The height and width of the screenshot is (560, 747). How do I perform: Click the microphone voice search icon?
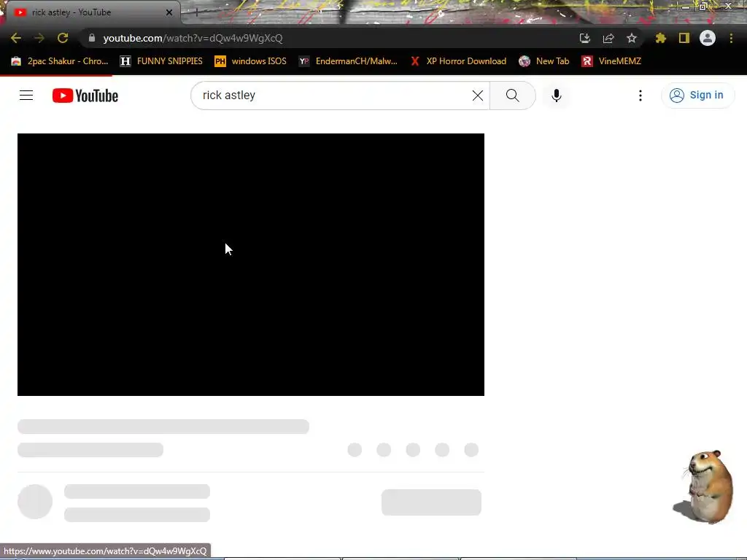557,96
